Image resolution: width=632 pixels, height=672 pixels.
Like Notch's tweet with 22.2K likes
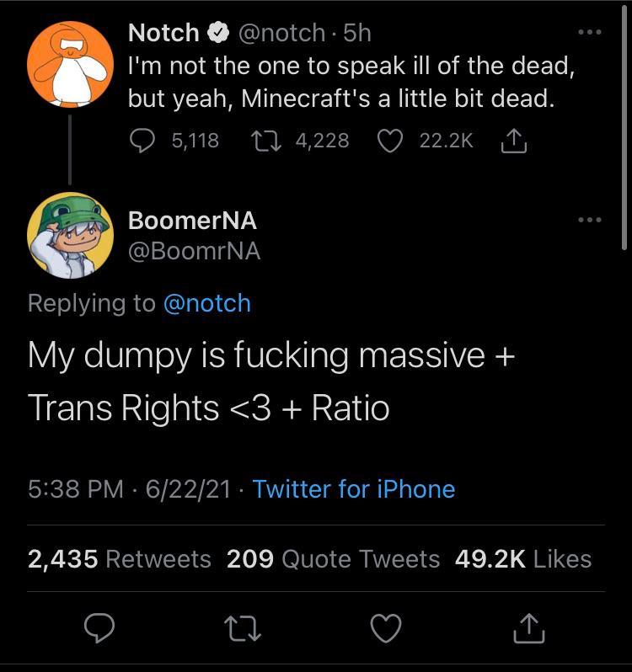click(x=389, y=141)
